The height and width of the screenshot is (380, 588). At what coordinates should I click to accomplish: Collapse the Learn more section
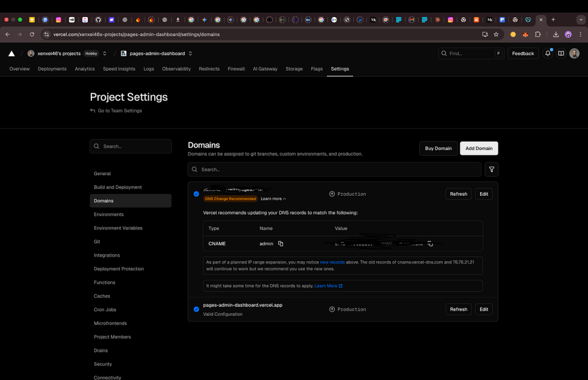point(273,199)
